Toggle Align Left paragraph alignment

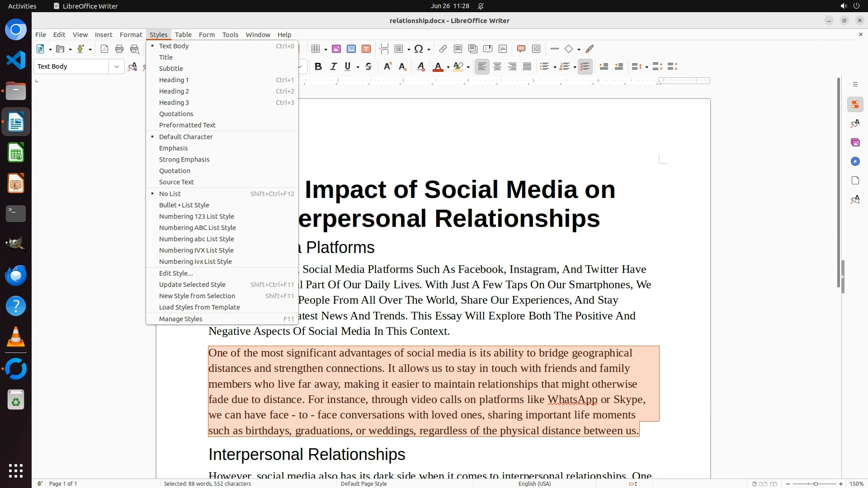point(482,67)
